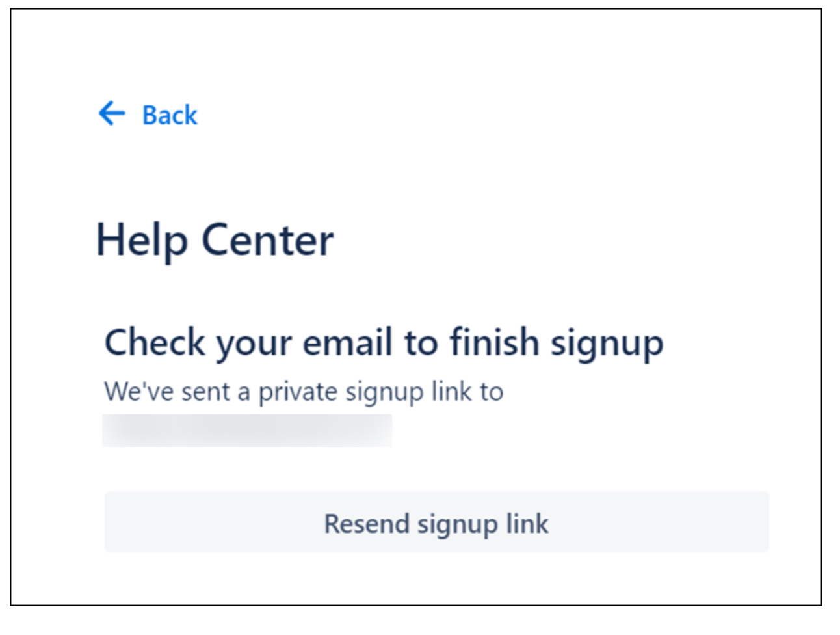This screenshot has height=635, width=840.
Task: Click the word 'signup' in the bold heading
Action: click(x=607, y=342)
